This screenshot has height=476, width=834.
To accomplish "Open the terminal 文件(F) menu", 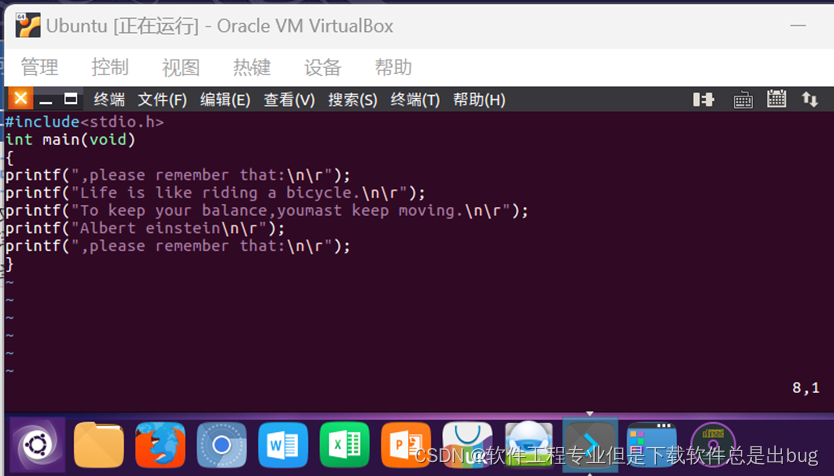I will click(x=162, y=99).
